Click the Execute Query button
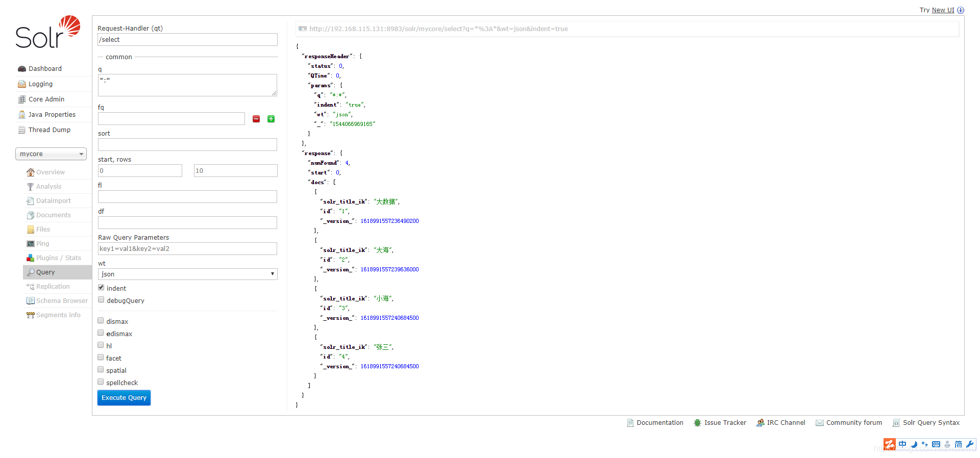 point(124,398)
